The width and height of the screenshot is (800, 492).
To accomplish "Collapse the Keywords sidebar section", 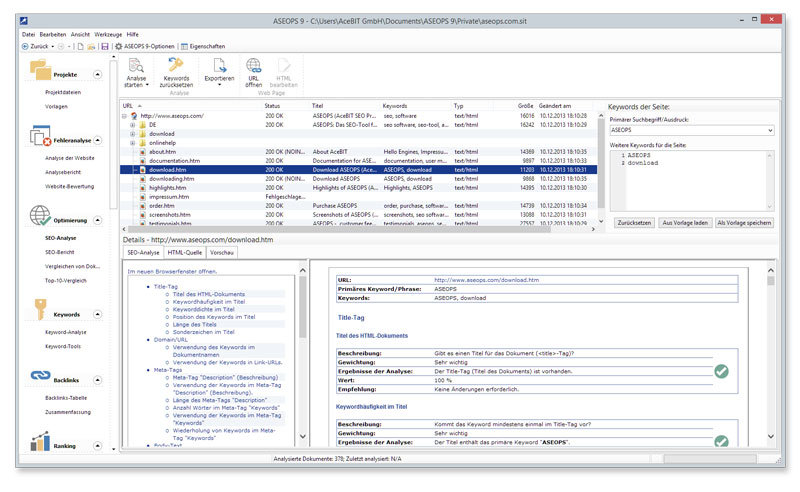I will pyautogui.click(x=97, y=314).
